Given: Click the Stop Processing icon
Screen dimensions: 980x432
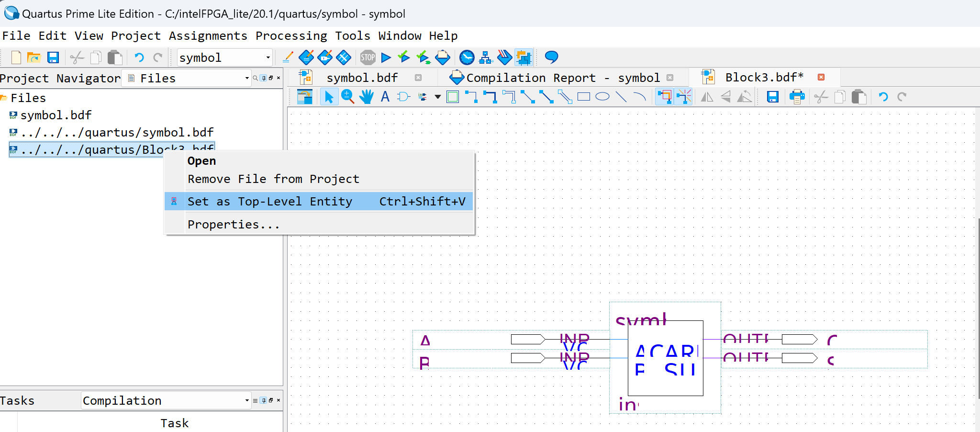Looking at the screenshot, I should click(367, 58).
